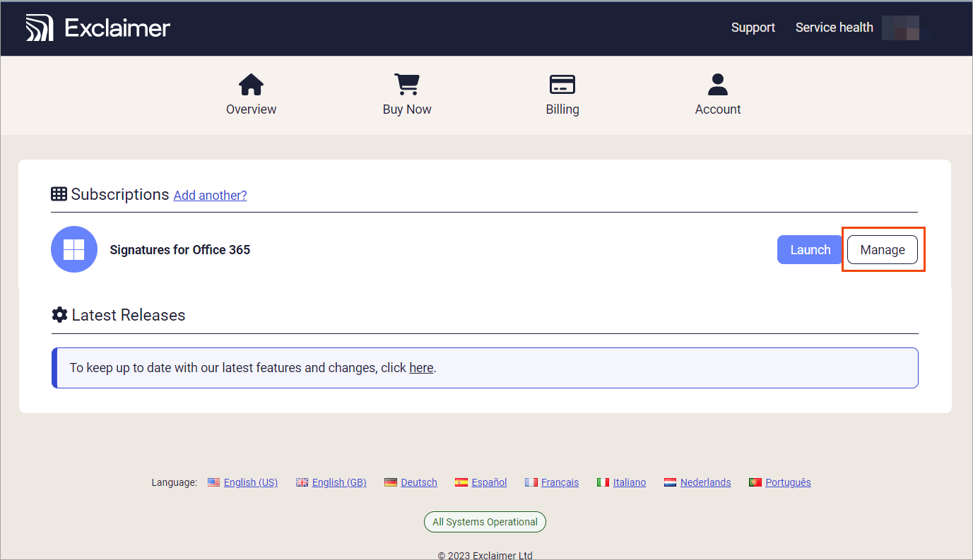Open the Overview home icon
Image resolution: width=973 pixels, height=560 pixels.
251,84
